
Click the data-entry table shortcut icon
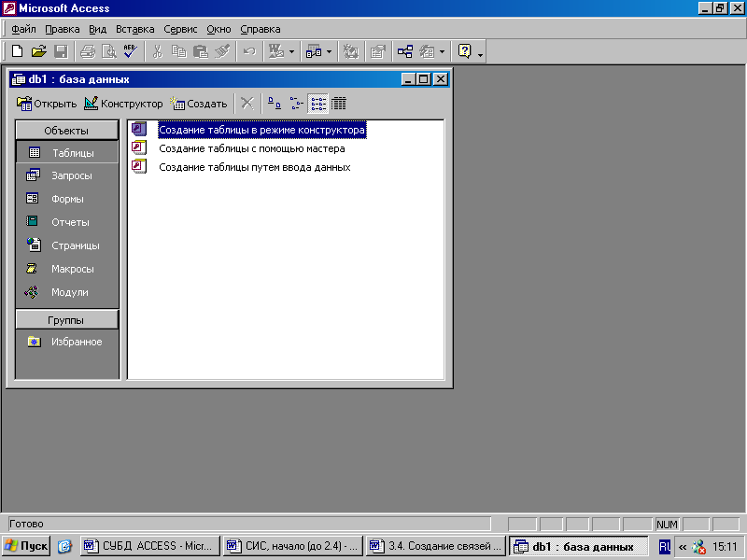139,166
